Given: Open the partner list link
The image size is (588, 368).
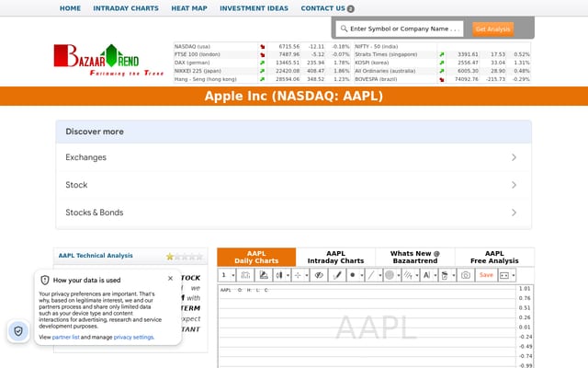Looking at the screenshot, I should tap(65, 338).
